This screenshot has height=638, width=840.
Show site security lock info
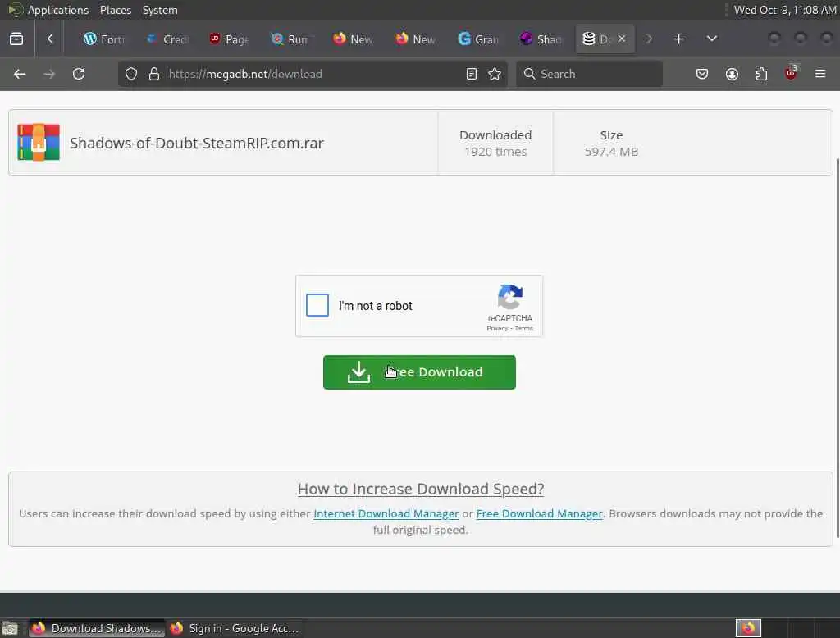click(154, 74)
